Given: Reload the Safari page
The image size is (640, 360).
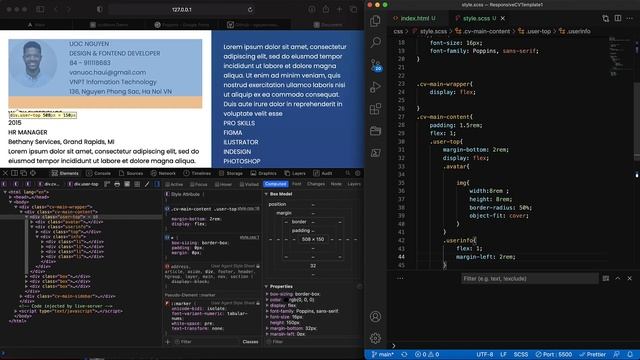Looking at the screenshot, I should click(x=250, y=9).
